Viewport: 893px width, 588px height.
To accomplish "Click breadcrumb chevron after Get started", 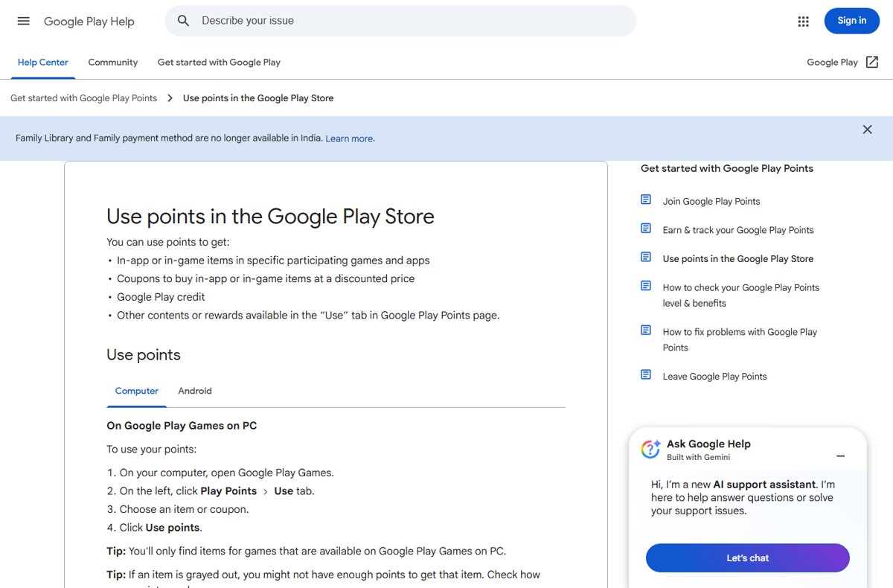I will [170, 98].
